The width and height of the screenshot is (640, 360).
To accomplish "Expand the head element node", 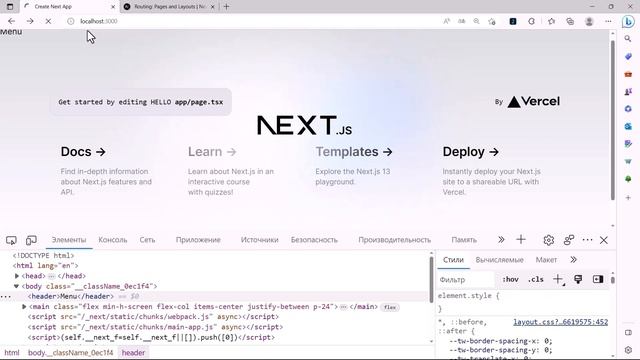I will coord(17,276).
